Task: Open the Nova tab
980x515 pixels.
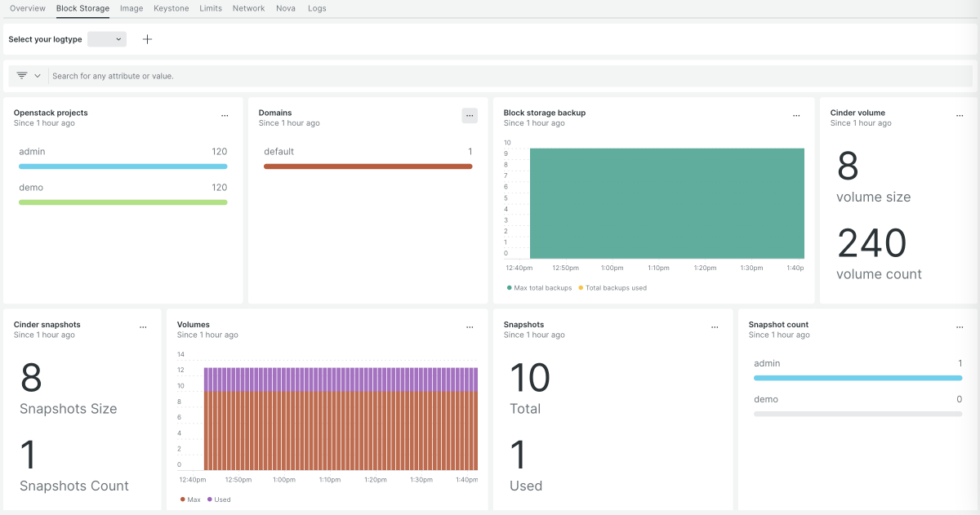Action: pyautogui.click(x=286, y=8)
